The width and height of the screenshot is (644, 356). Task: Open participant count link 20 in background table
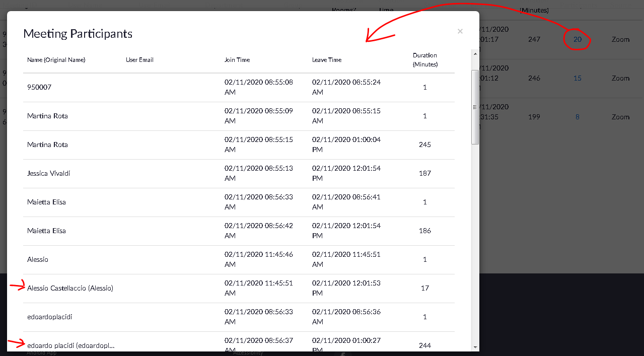tap(578, 39)
